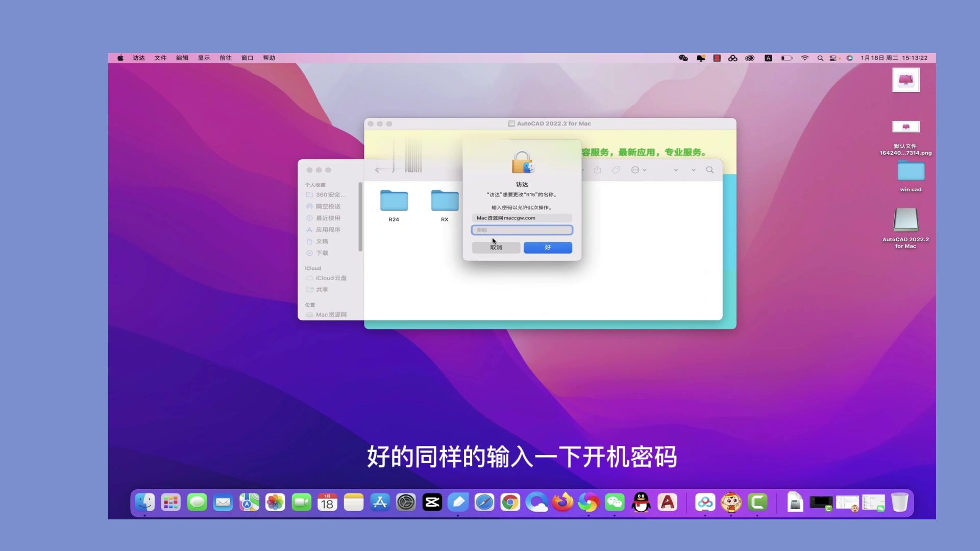
Task: Open Safari from the Dock
Action: pos(484,503)
